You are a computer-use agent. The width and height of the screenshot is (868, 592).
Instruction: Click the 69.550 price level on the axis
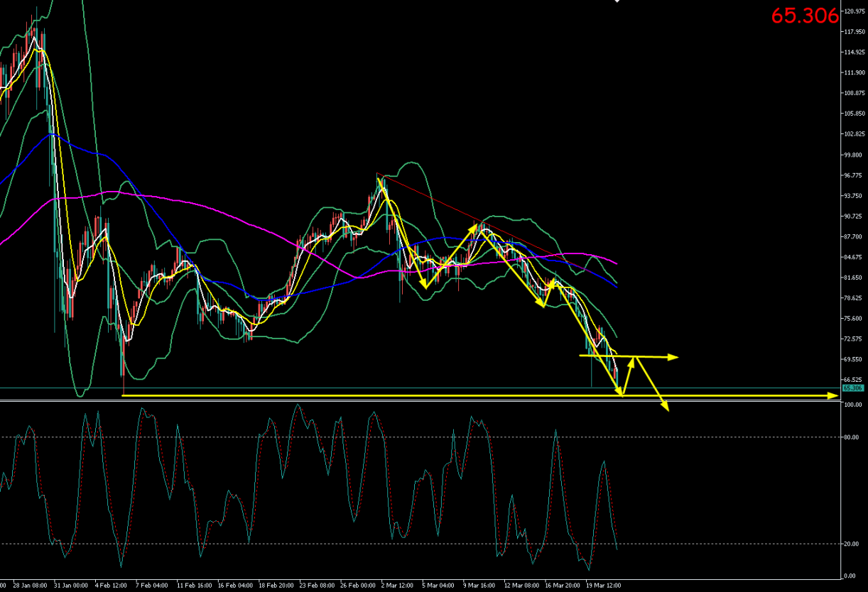click(853, 360)
